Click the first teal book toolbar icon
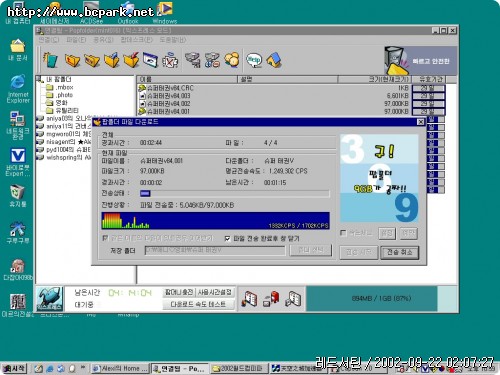 pos(50,60)
